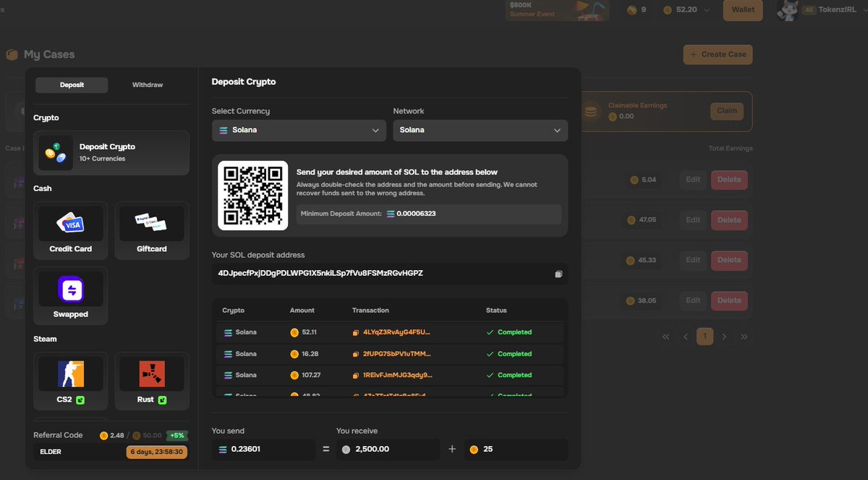868x480 pixels.
Task: Edit the case earning 38.05
Action: [x=693, y=300]
